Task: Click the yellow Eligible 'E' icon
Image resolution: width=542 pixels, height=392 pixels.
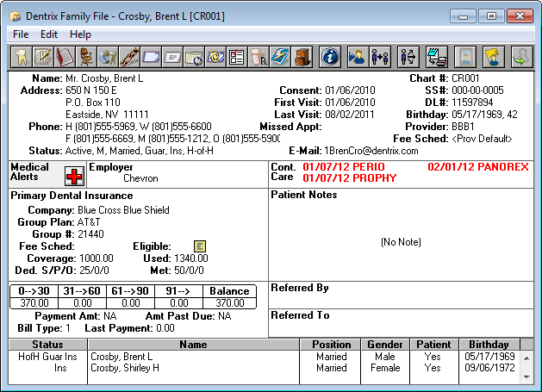Action: point(200,246)
